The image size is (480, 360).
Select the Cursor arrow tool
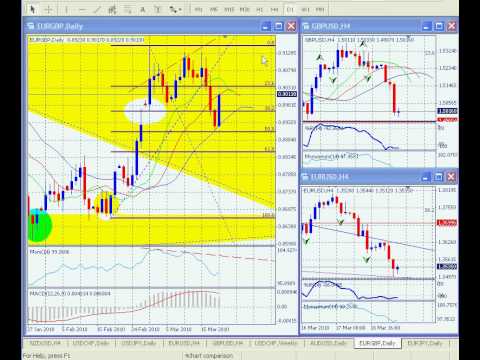click(33, 9)
